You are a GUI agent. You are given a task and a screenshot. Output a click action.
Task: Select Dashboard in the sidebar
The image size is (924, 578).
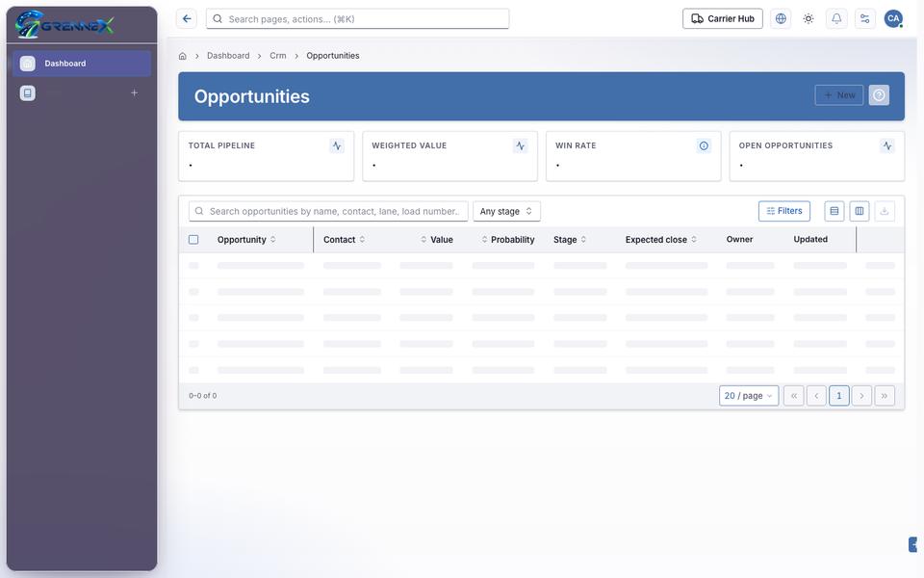click(x=82, y=64)
